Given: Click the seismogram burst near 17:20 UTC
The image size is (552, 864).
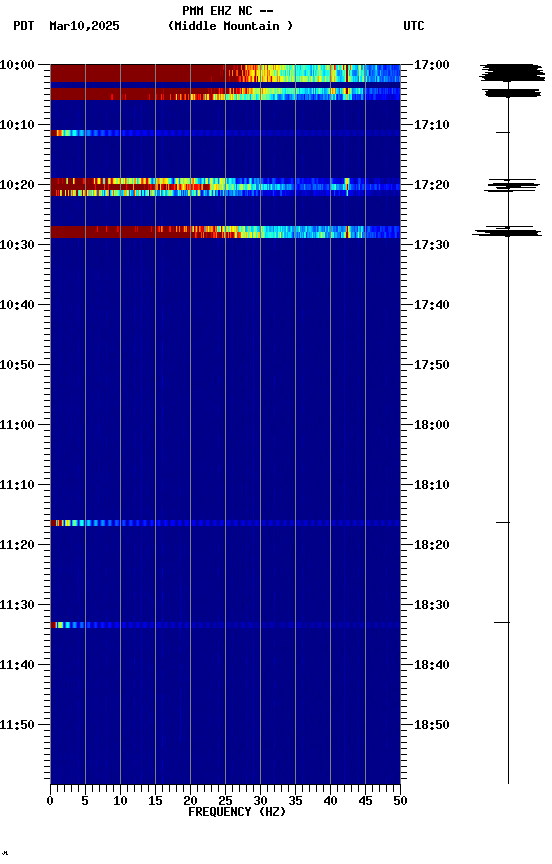Looking at the screenshot, I should coord(511,186).
